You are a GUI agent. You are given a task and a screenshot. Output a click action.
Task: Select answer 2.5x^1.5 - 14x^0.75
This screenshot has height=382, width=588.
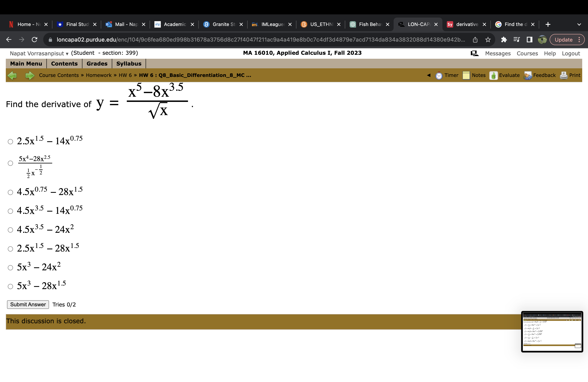(x=10, y=141)
